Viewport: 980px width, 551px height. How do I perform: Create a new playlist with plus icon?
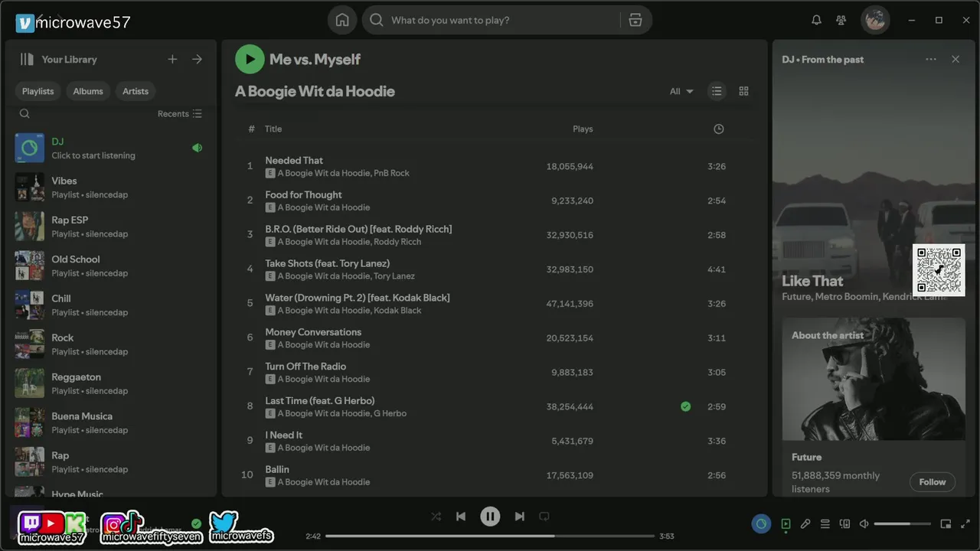click(x=172, y=59)
